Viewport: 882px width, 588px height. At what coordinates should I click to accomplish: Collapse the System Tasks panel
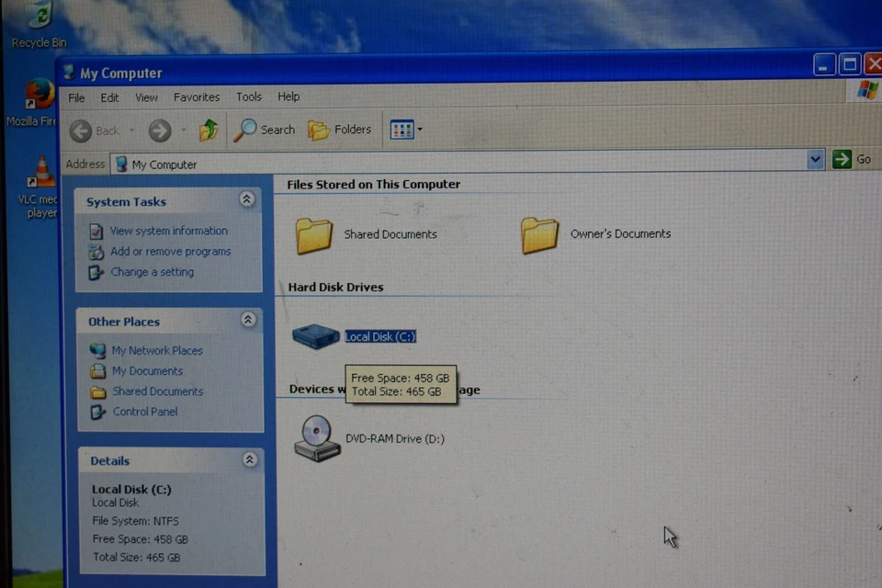246,199
